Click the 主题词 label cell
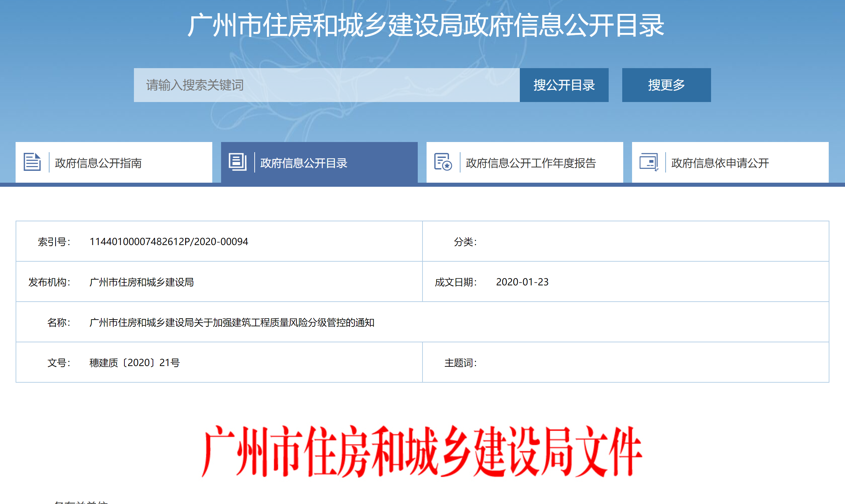Screen dimensions: 845x504 coord(460,363)
